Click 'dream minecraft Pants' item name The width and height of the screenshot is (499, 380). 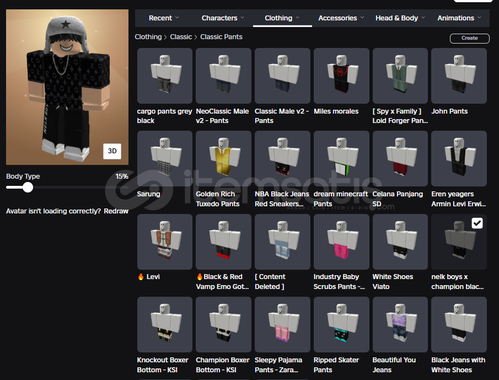click(x=341, y=199)
